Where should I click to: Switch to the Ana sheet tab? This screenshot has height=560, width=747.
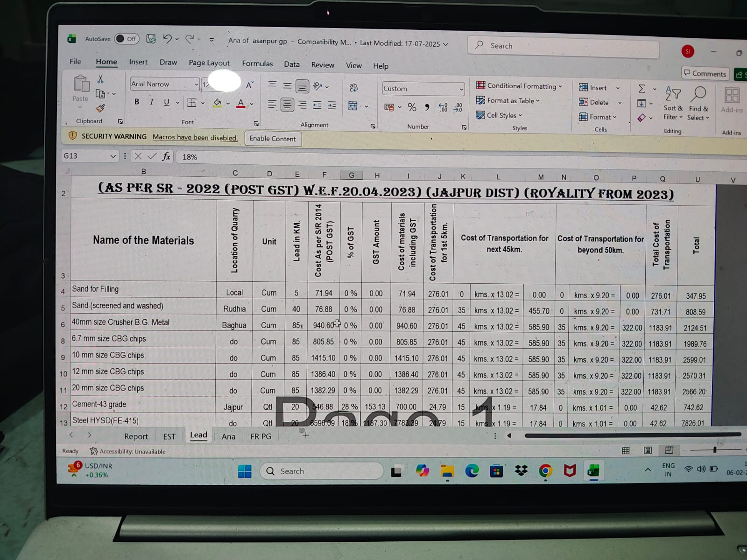tap(228, 436)
